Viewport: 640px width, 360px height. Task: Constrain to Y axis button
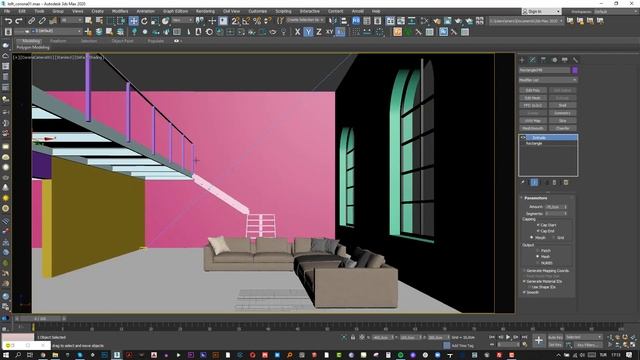click(308, 32)
